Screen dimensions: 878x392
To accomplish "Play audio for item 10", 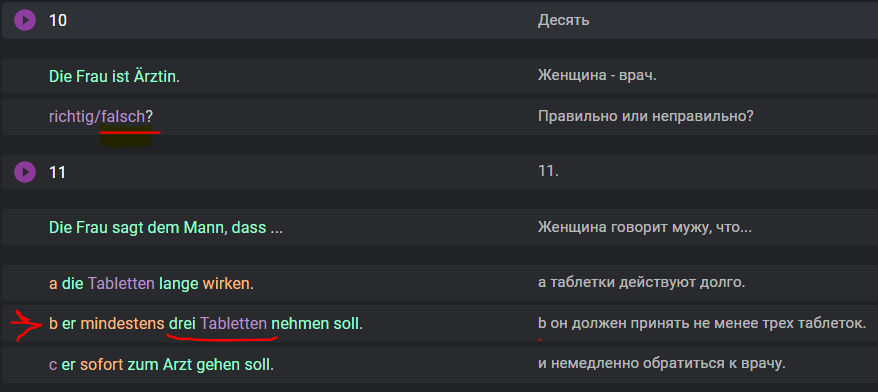I will point(24,21).
